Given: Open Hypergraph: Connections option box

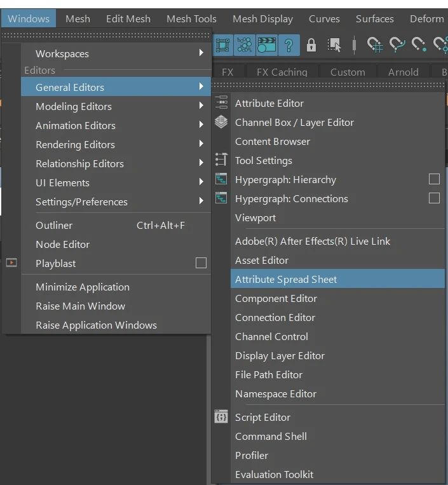Looking at the screenshot, I should click(434, 198).
